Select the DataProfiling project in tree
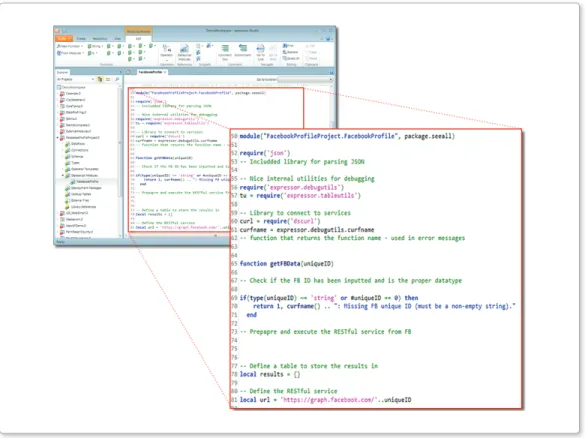This screenshot has width=585, height=438. click(73, 112)
